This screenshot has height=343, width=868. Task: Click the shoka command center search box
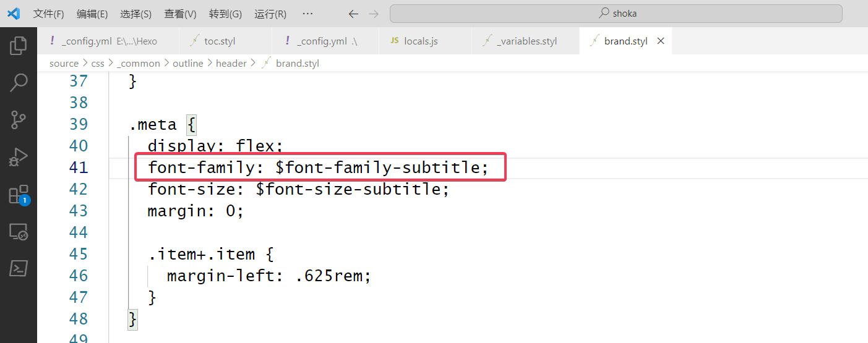tap(616, 14)
